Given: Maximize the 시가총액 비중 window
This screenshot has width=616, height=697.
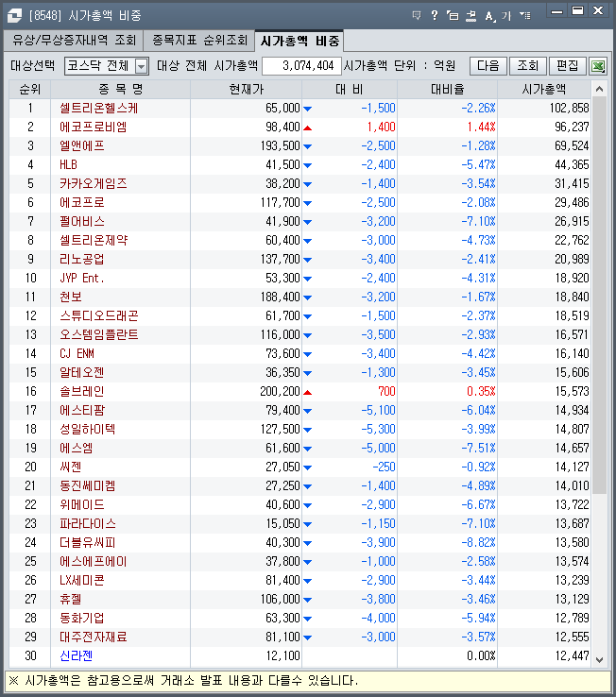Looking at the screenshot, I should 578,11.
